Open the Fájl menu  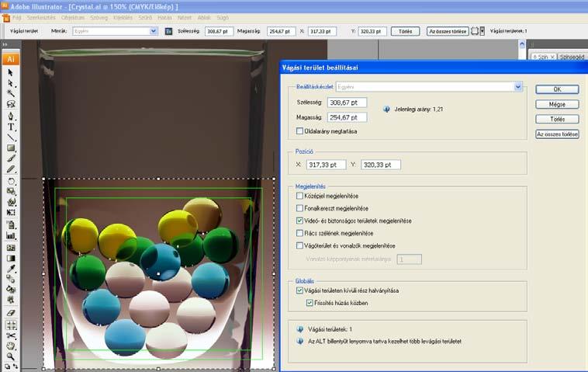(17, 18)
